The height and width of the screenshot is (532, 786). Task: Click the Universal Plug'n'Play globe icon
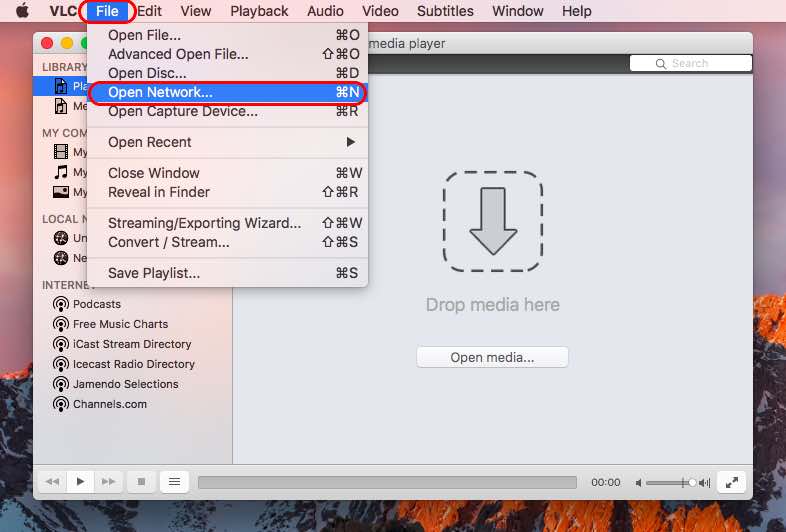tap(61, 238)
